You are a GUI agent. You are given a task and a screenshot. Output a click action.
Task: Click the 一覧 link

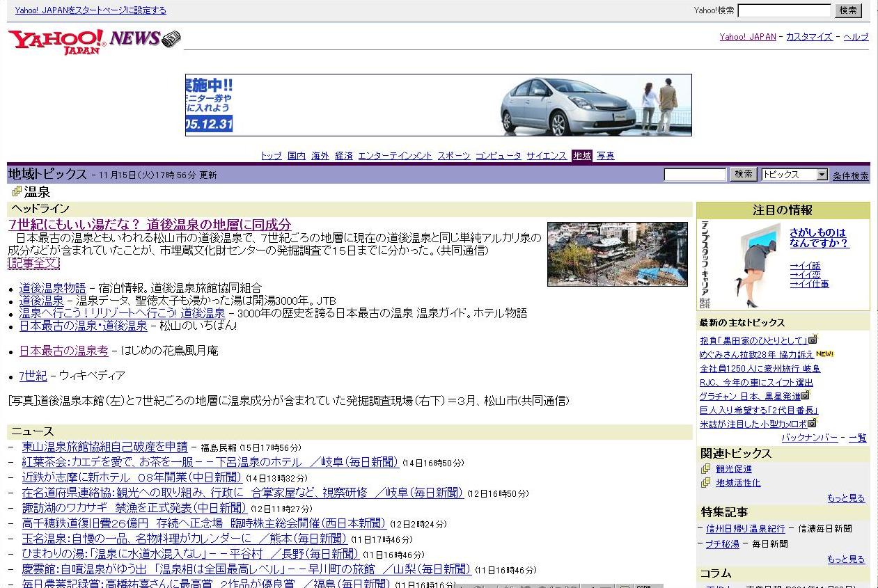(x=858, y=438)
